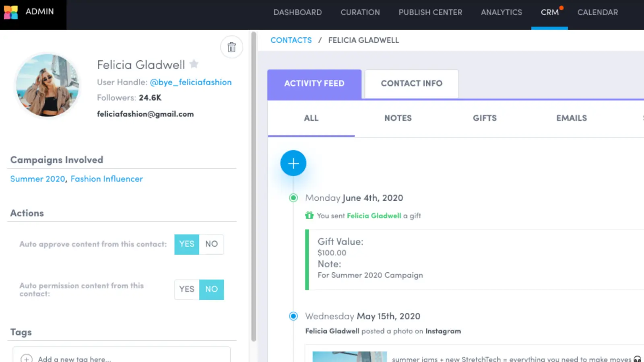Return to Contacts via breadcrumb
The image size is (644, 362).
tap(291, 40)
